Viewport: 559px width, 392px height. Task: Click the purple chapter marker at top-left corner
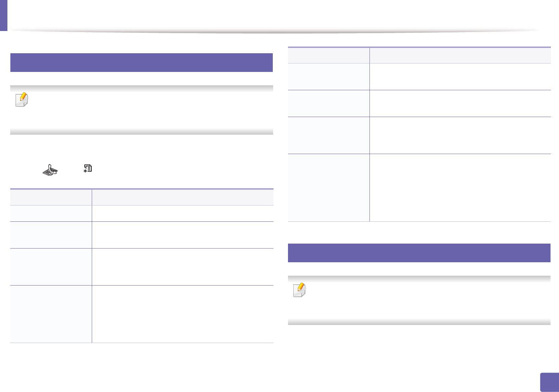(x=4, y=15)
